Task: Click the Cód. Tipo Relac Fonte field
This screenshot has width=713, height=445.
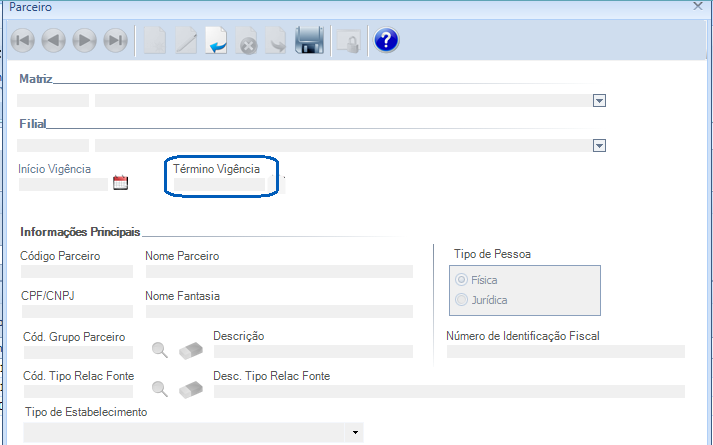Action: 78,391
